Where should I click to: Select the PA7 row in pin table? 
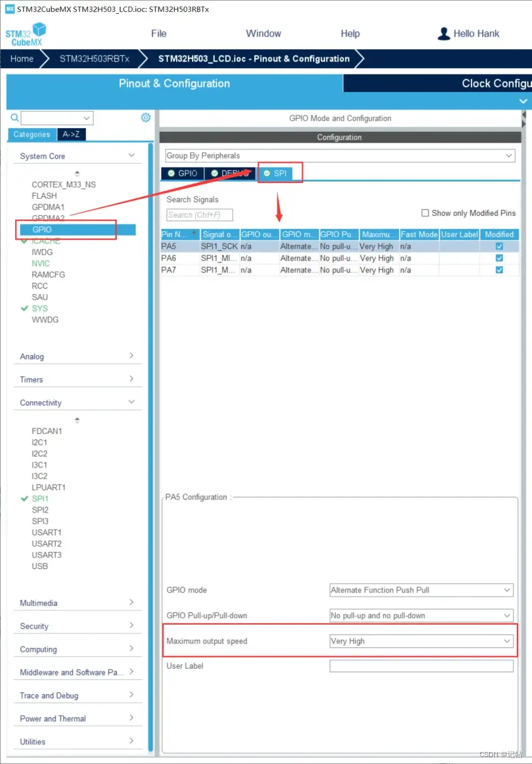tap(340, 270)
